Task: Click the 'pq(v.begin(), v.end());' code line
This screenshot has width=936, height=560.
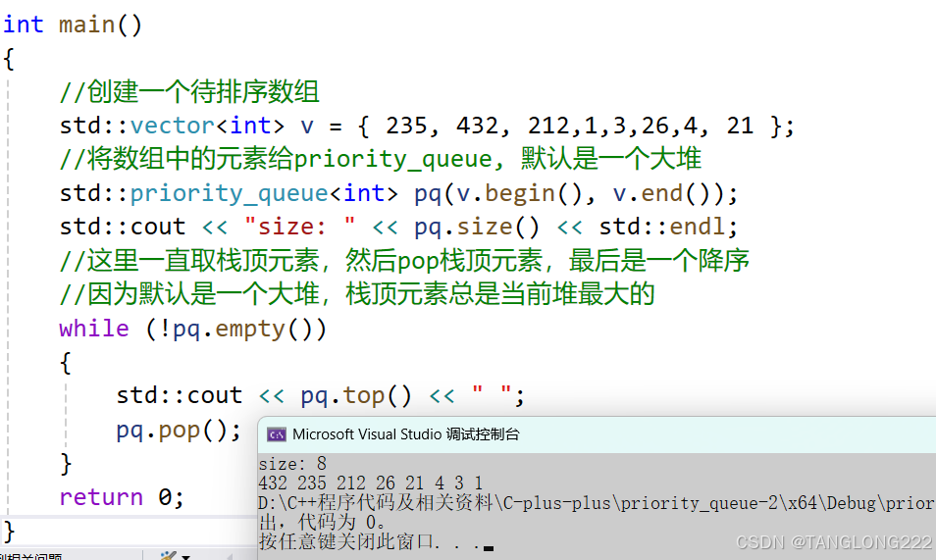Action: pos(398,193)
